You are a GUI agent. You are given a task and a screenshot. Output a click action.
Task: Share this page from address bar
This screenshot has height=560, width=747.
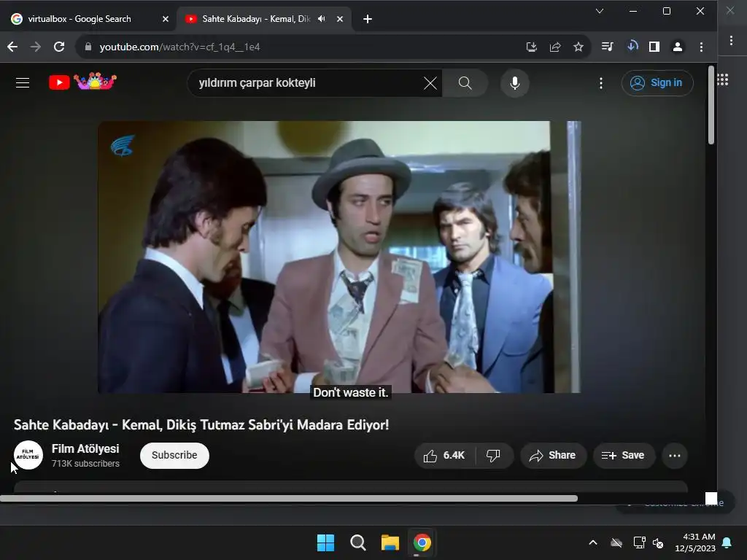[x=555, y=47]
